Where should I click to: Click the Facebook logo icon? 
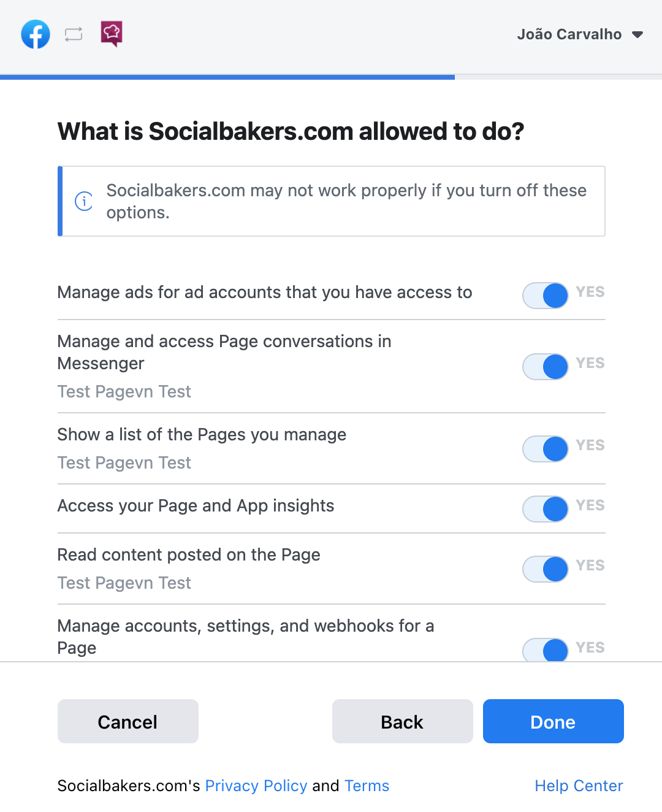tap(36, 34)
